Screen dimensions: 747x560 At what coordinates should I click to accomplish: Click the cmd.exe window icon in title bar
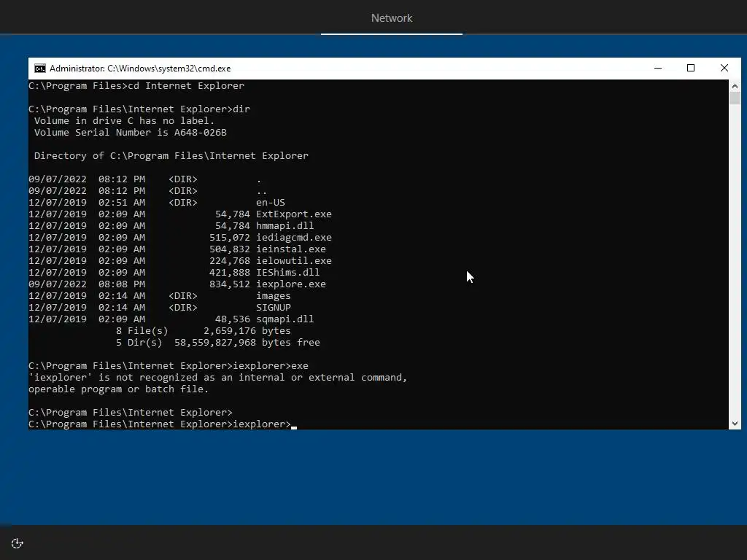point(40,69)
